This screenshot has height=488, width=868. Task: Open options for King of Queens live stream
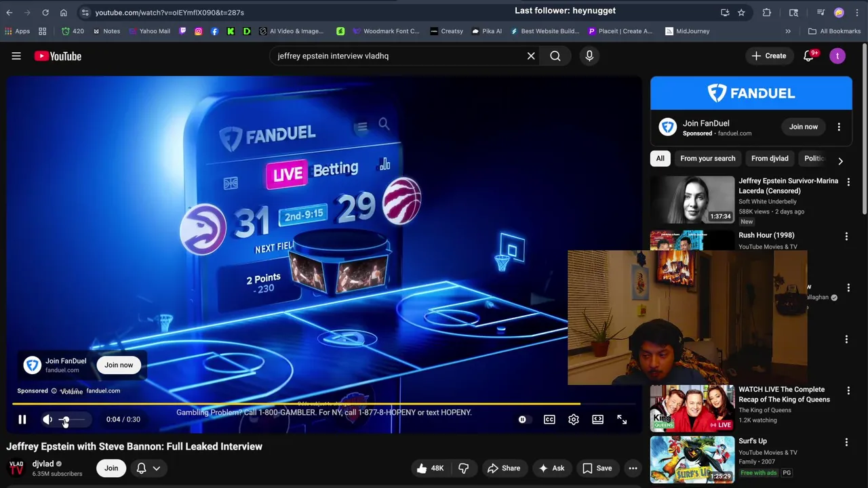pos(848,391)
